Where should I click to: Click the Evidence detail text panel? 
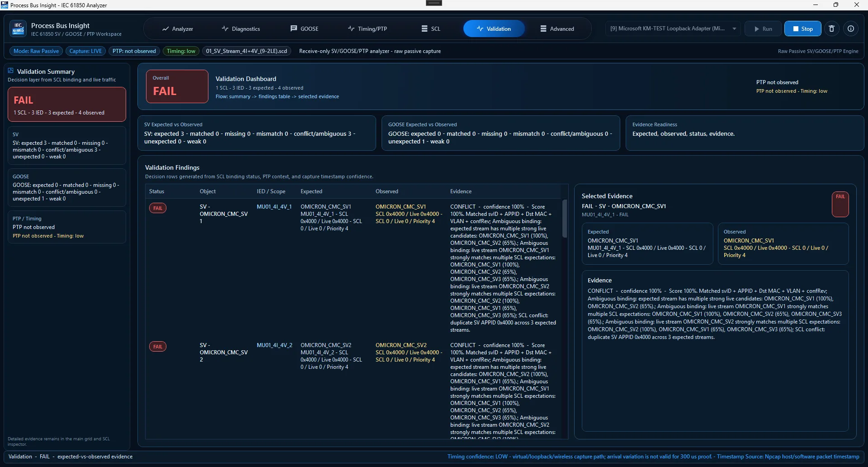coord(715,351)
